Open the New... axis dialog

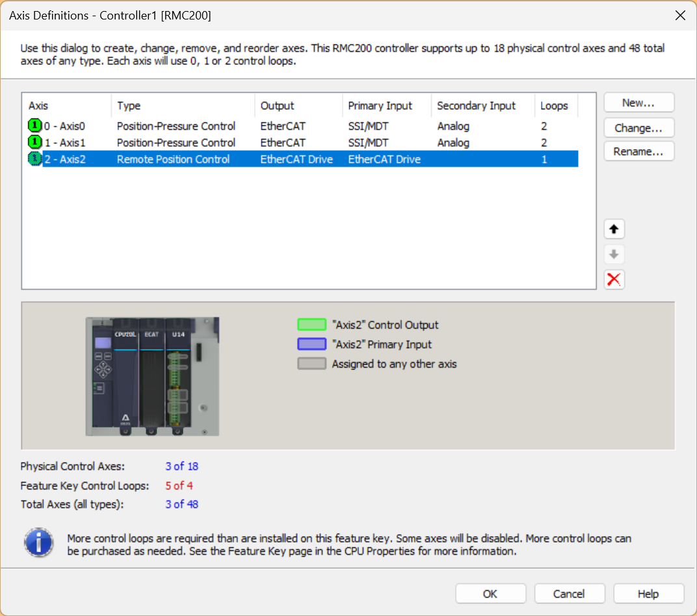638,103
